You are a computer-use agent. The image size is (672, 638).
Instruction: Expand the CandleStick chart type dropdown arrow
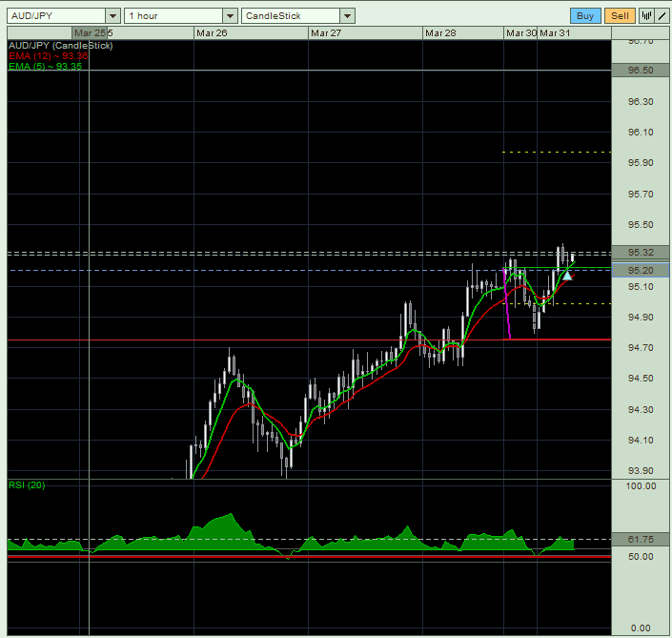coord(348,16)
